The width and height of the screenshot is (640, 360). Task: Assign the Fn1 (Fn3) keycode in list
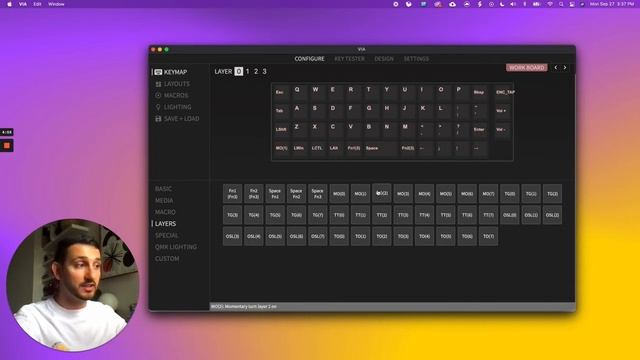point(232,193)
